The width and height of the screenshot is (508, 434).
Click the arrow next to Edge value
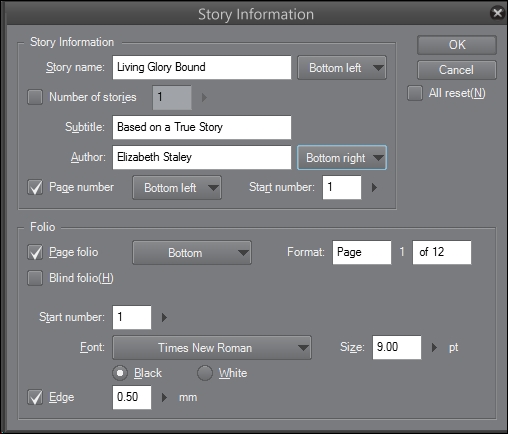coord(164,397)
